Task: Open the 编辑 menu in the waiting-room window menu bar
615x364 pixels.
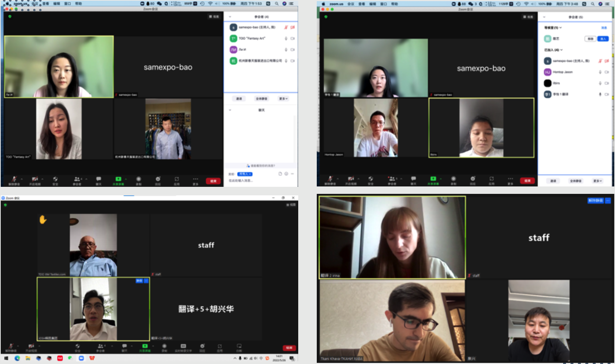Action: pos(373,4)
